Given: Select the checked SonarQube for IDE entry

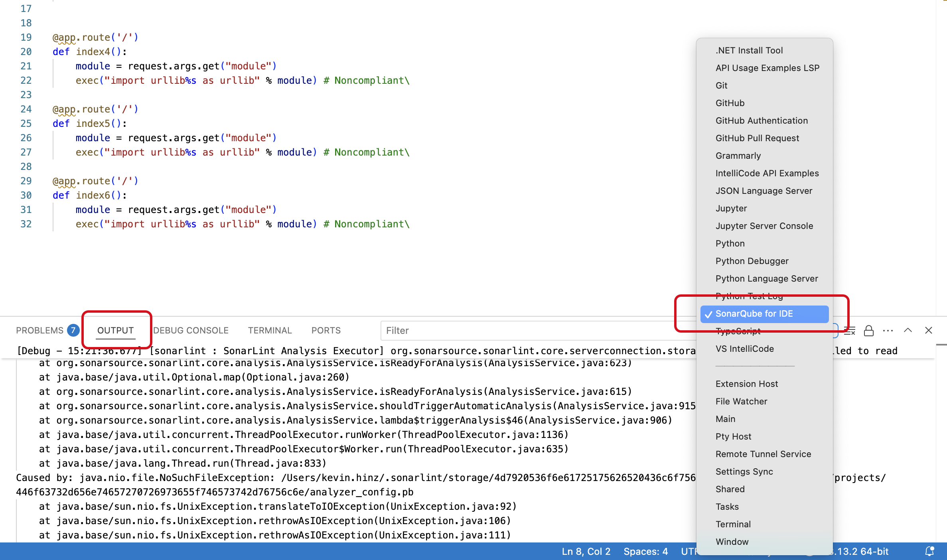Looking at the screenshot, I should [764, 314].
